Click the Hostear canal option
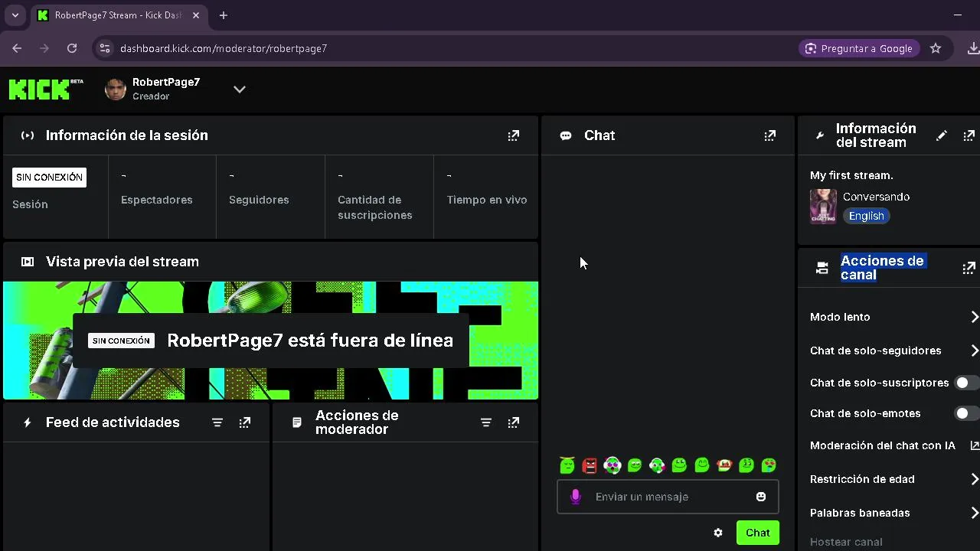The image size is (980, 551). point(846,542)
